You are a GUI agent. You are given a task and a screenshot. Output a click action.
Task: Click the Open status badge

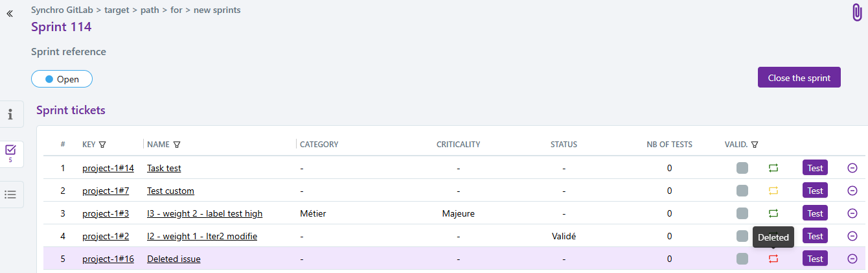[x=62, y=79]
